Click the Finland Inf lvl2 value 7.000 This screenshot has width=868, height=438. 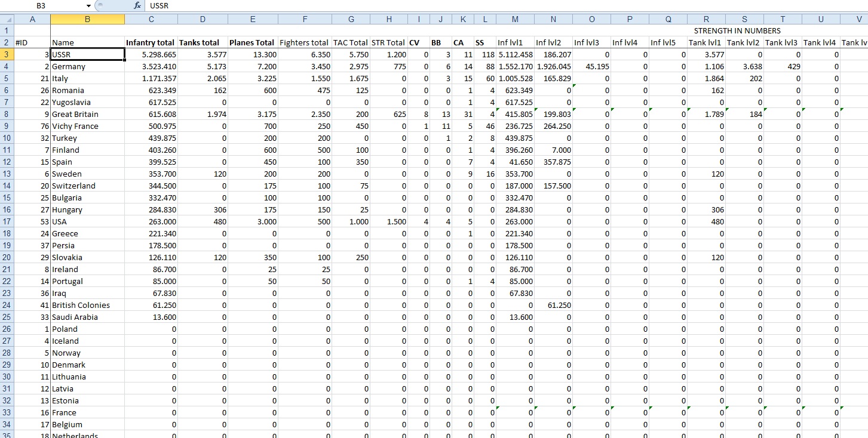click(553, 150)
